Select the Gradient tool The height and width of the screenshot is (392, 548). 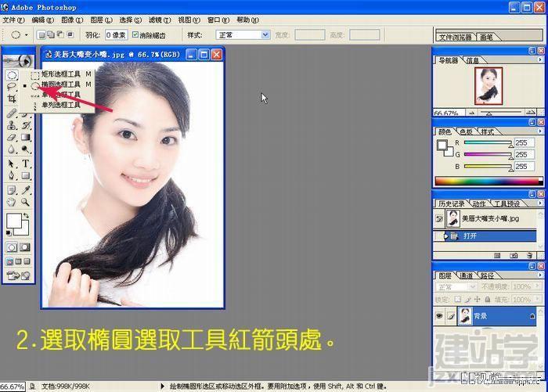click(26, 137)
